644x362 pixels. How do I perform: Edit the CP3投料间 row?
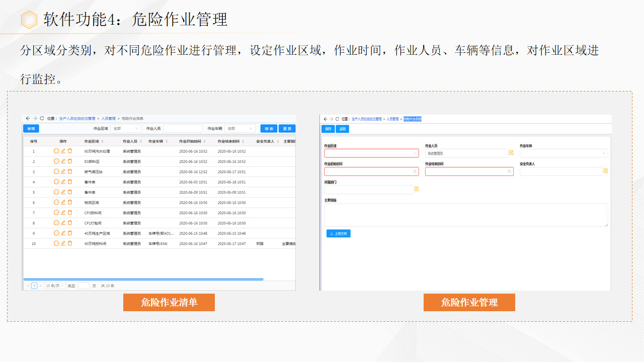click(63, 213)
